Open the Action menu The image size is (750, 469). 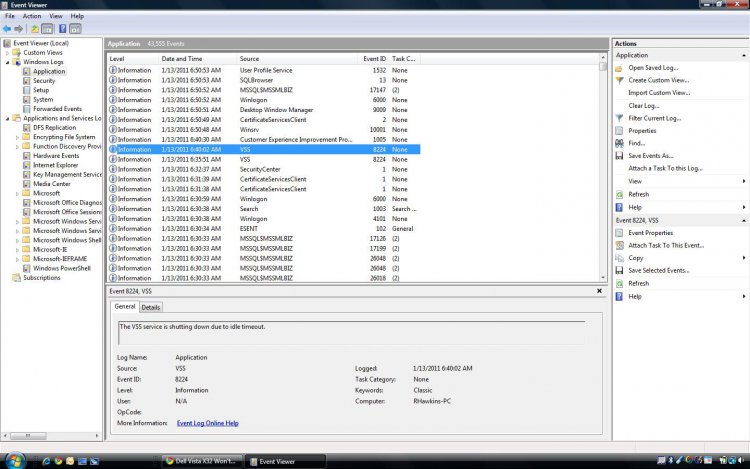(32, 16)
